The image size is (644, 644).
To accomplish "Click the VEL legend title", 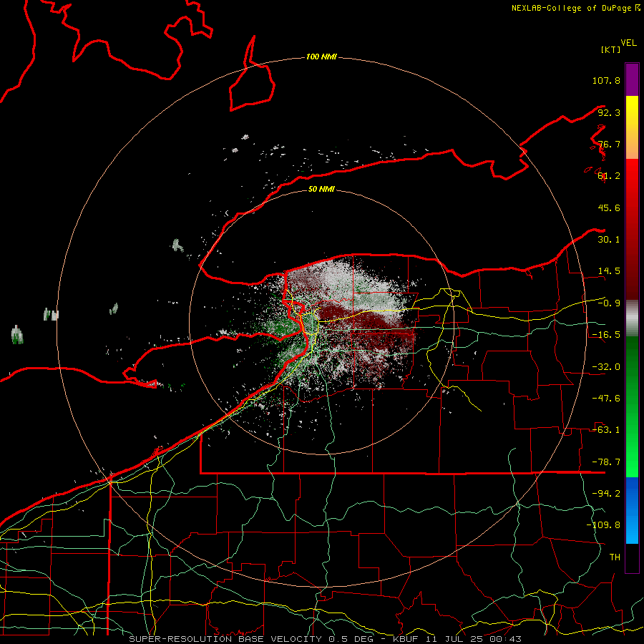I will (x=628, y=43).
